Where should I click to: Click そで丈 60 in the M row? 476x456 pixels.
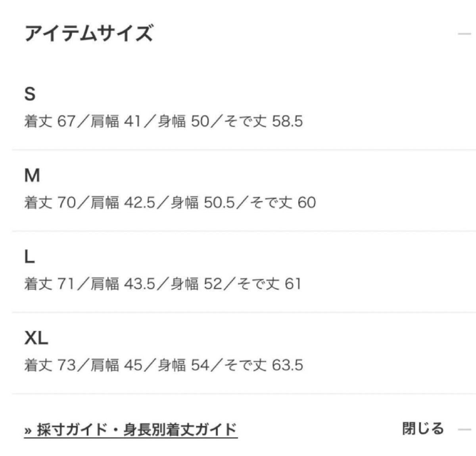point(283,203)
